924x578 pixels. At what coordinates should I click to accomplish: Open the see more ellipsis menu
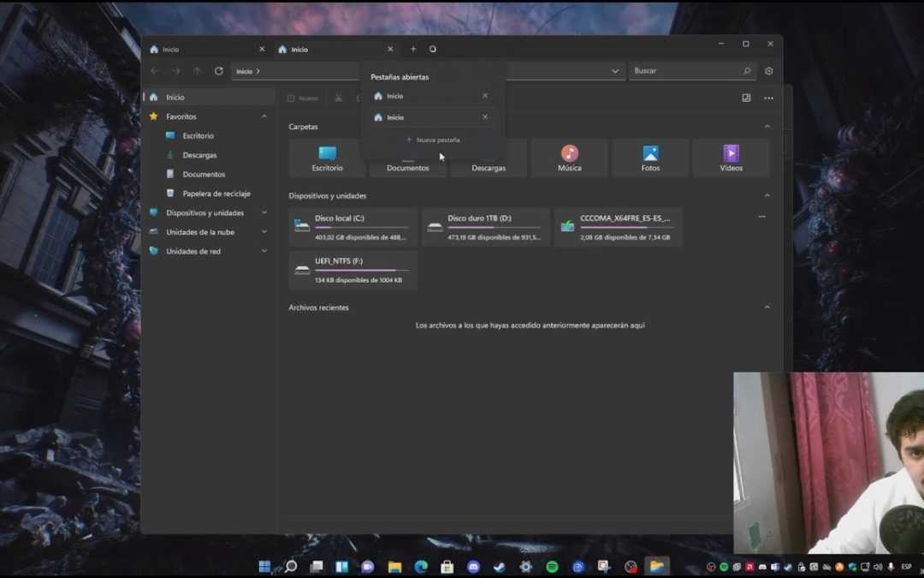click(x=768, y=98)
